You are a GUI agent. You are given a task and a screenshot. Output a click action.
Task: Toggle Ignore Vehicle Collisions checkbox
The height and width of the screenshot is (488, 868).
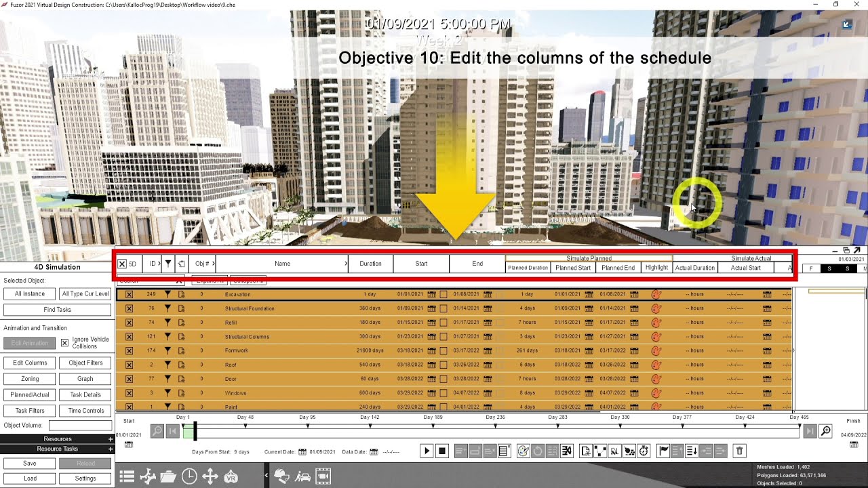pos(64,343)
